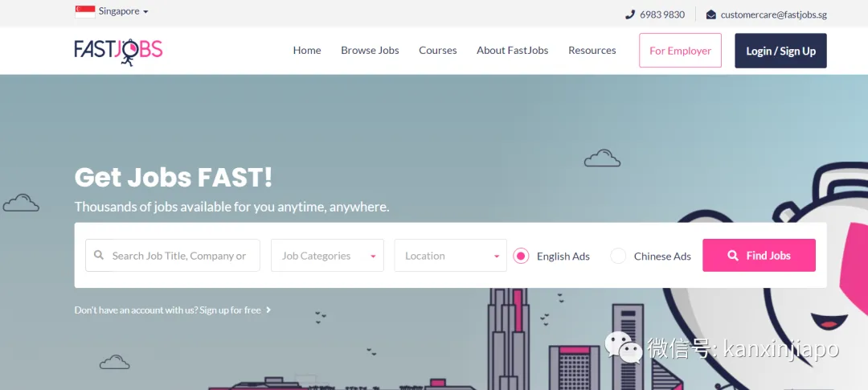Select the Chinese Ads radio button
The width and height of the screenshot is (868, 390).
[x=618, y=256]
